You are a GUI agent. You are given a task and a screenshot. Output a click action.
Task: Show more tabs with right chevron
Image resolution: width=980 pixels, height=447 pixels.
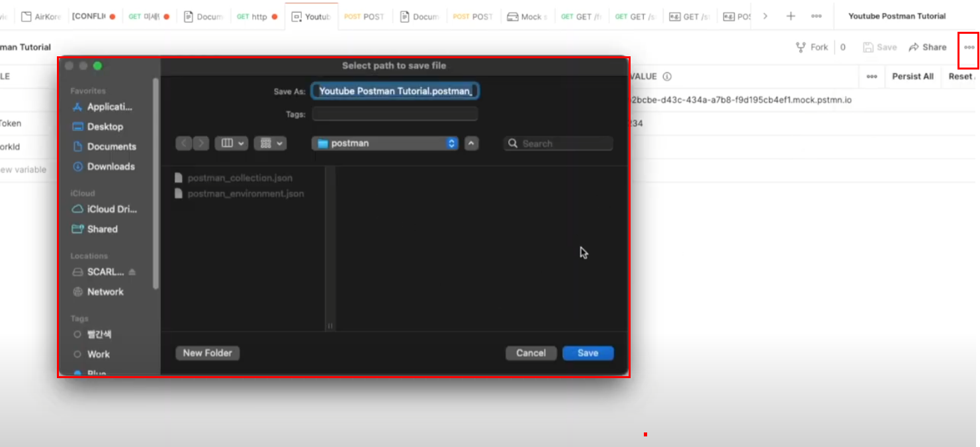click(x=766, y=16)
